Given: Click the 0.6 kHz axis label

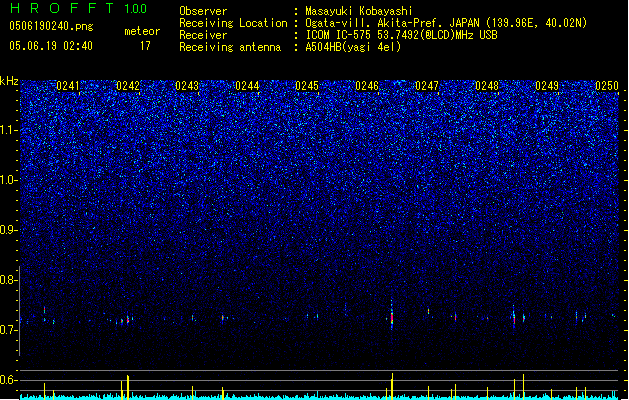Looking at the screenshot, I should [8, 380].
